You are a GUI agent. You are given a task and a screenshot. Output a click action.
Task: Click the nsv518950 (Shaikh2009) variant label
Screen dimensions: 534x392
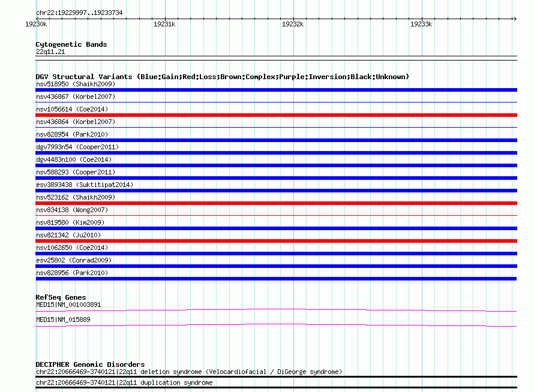[76, 84]
